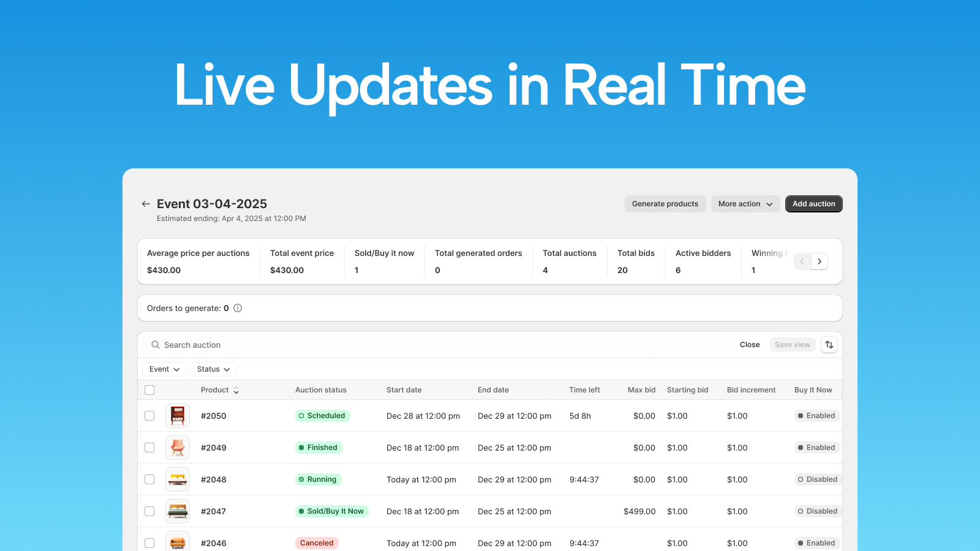980x551 pixels.
Task: Open the Status filter dropdown
Action: (x=213, y=369)
